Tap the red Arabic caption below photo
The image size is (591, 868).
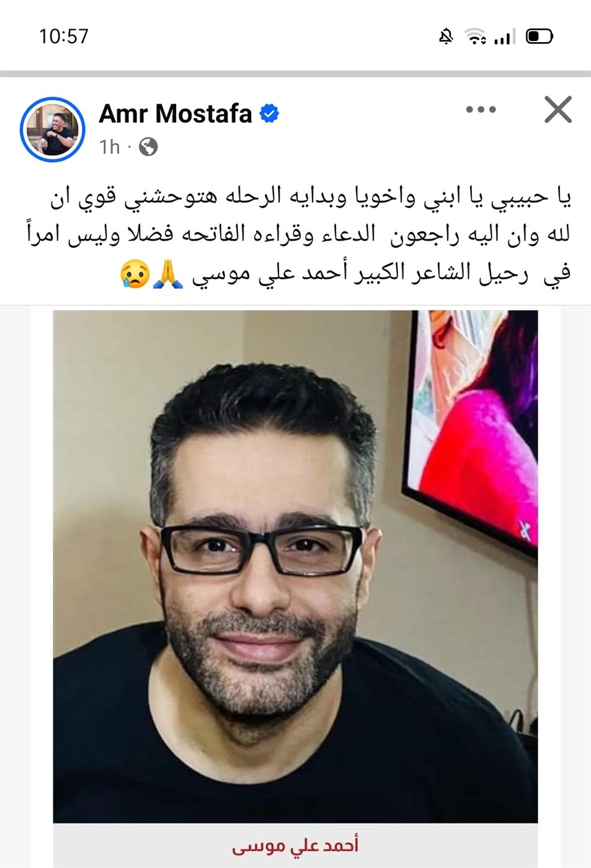(295, 846)
